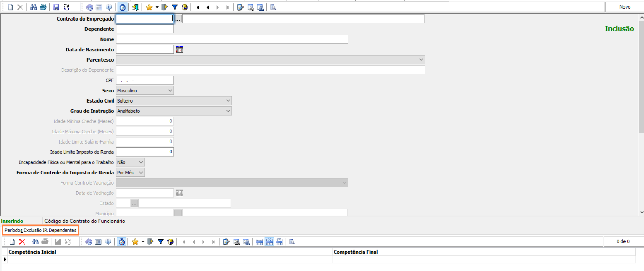This screenshot has width=644, height=271.
Task: Expand the Sexo dropdown showing Masculino
Action: [170, 91]
